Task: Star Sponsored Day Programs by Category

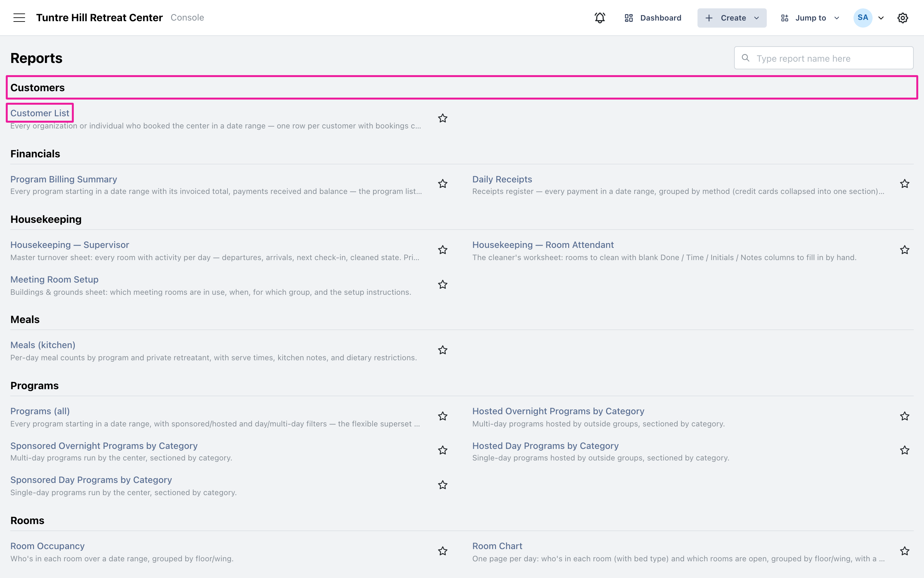Action: (442, 485)
